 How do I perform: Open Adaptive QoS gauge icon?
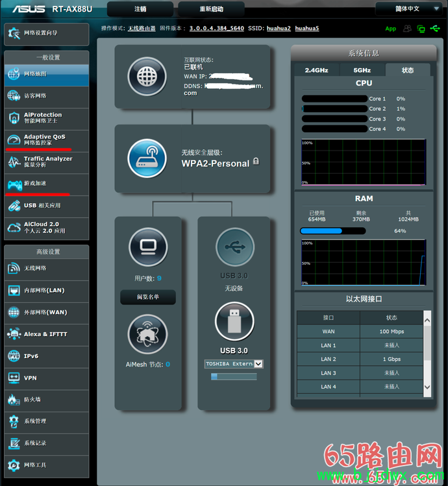[x=14, y=140]
